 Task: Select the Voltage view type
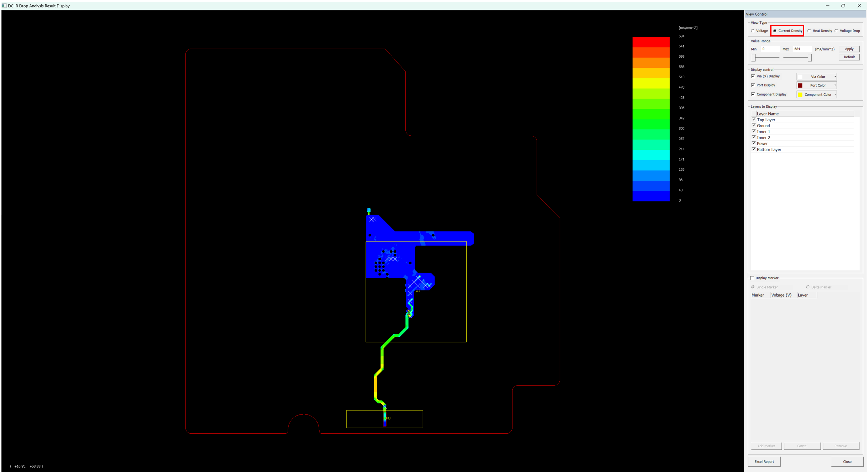coord(753,31)
